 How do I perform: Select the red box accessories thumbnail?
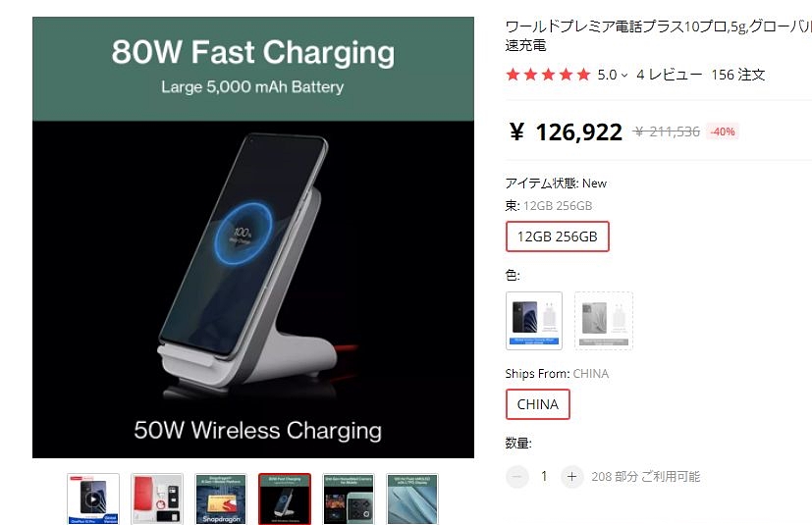coord(157,499)
